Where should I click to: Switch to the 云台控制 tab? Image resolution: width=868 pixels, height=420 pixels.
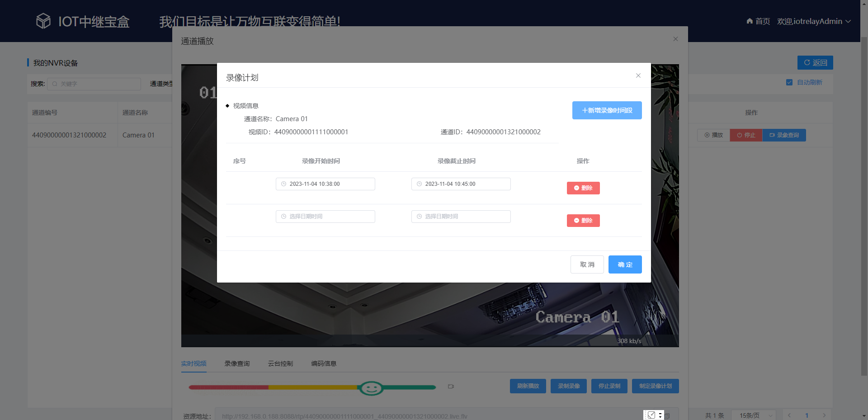point(280,363)
